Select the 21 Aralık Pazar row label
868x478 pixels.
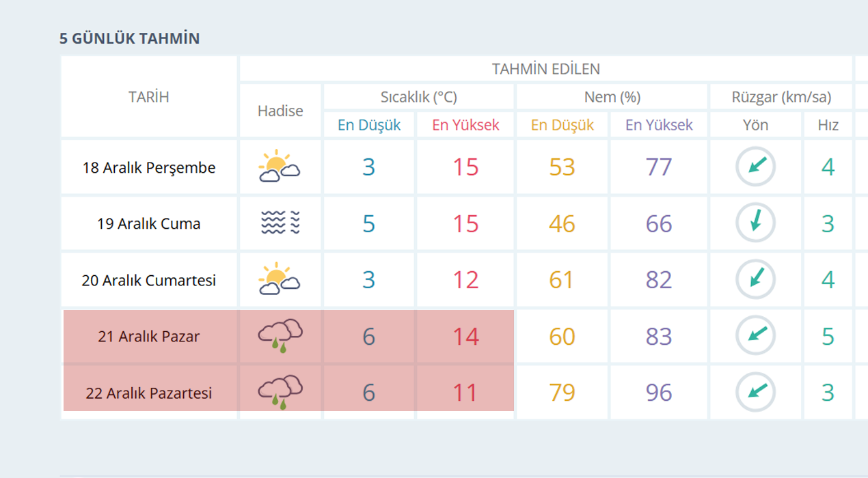point(149,336)
